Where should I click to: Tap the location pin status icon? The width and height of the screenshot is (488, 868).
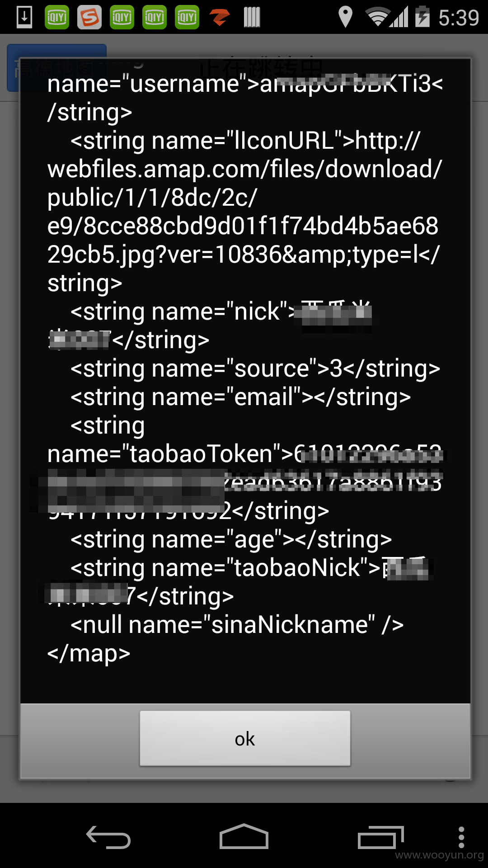pos(345,17)
